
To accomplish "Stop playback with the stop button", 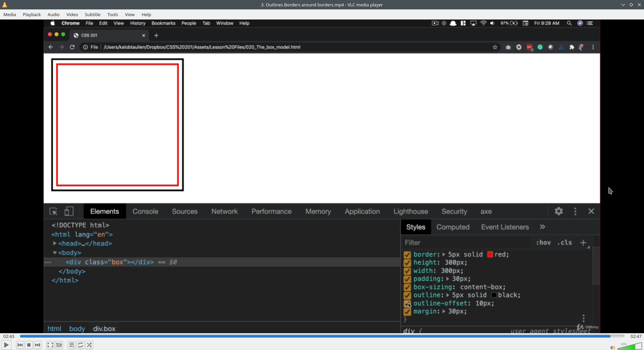I will (x=29, y=345).
